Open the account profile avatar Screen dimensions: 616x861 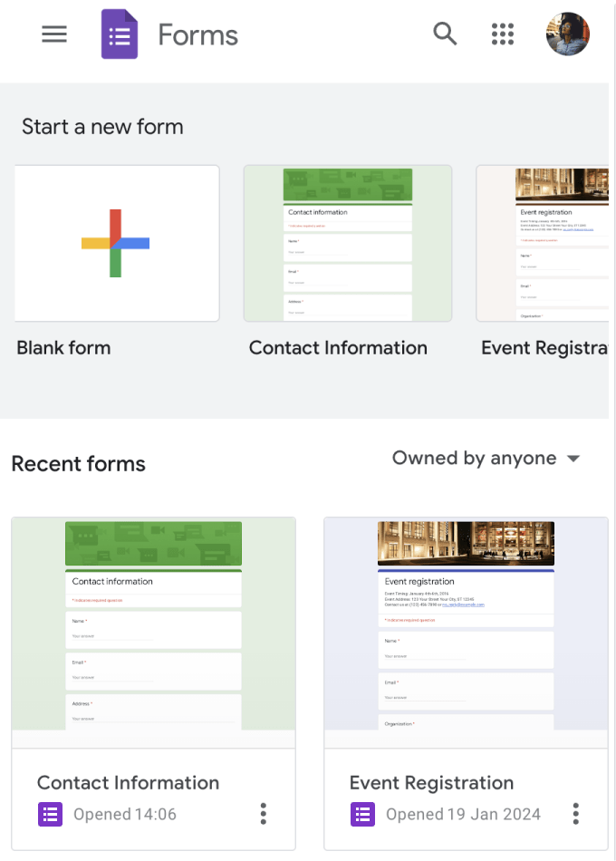(568, 34)
